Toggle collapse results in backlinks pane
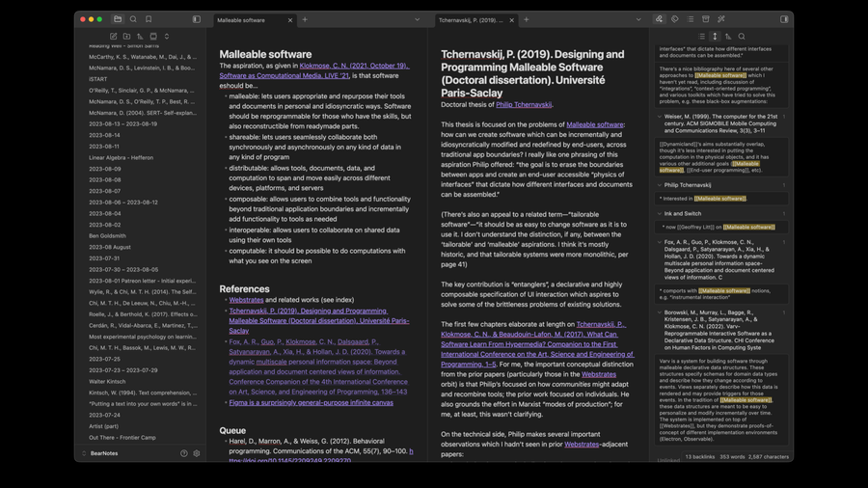The height and width of the screenshot is (488, 868). 701,37
